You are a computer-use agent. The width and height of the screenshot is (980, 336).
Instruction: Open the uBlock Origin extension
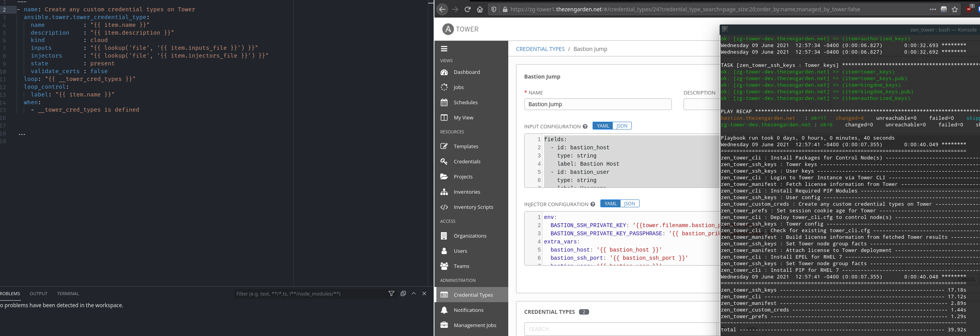pyautogui.click(x=969, y=9)
